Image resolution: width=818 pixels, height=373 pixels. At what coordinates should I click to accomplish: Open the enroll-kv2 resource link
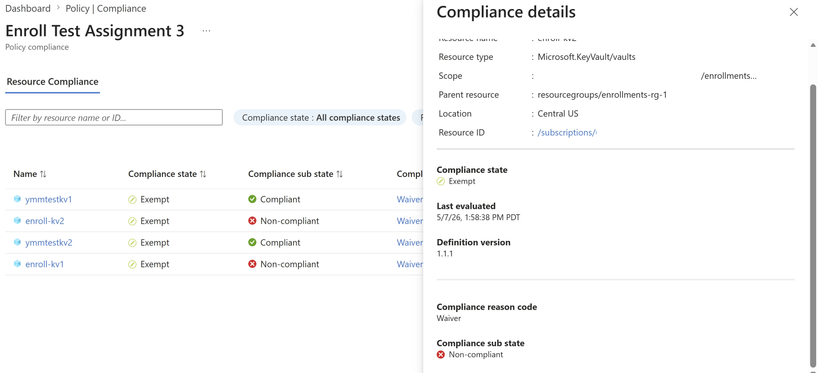pyautogui.click(x=45, y=221)
